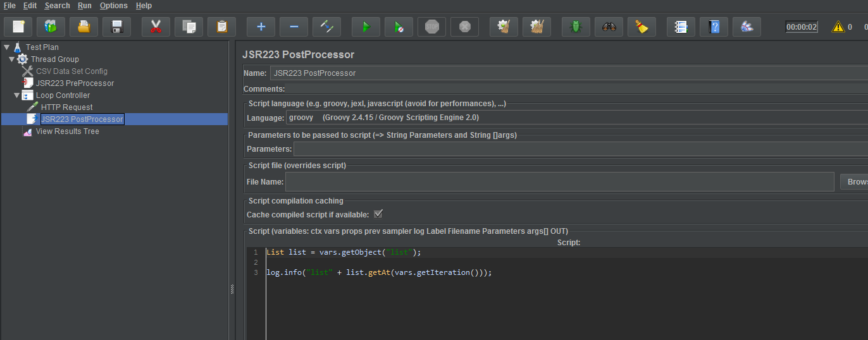This screenshot has width=868, height=340.
Task: Click the Name input field
Action: (x=569, y=73)
